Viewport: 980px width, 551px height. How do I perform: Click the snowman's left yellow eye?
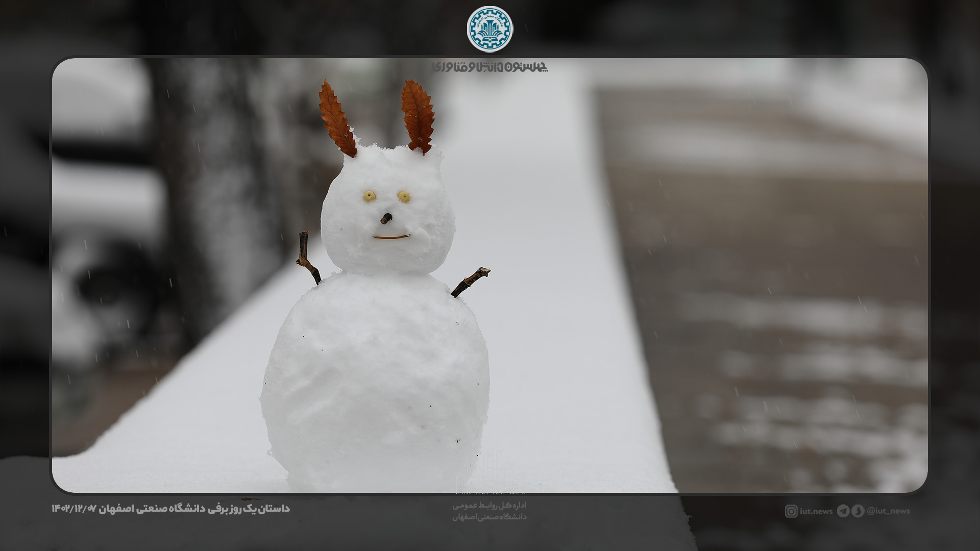[370, 196]
